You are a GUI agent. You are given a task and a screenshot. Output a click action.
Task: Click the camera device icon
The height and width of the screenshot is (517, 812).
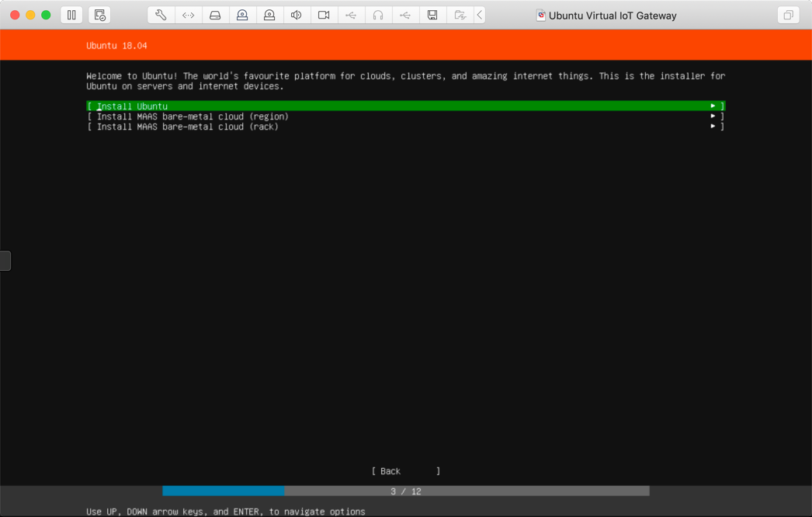(324, 15)
